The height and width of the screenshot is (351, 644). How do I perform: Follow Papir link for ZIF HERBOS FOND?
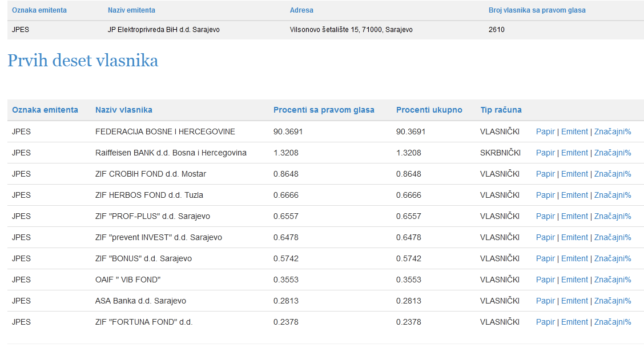coord(545,196)
